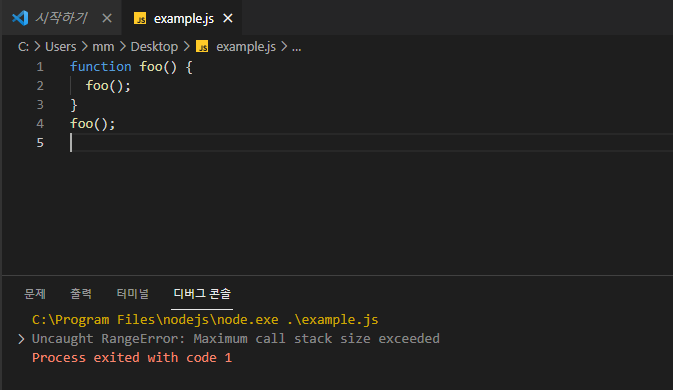The height and width of the screenshot is (390, 673).
Task: Select the 디버그 콘솔 panel tab
Action: [202, 294]
